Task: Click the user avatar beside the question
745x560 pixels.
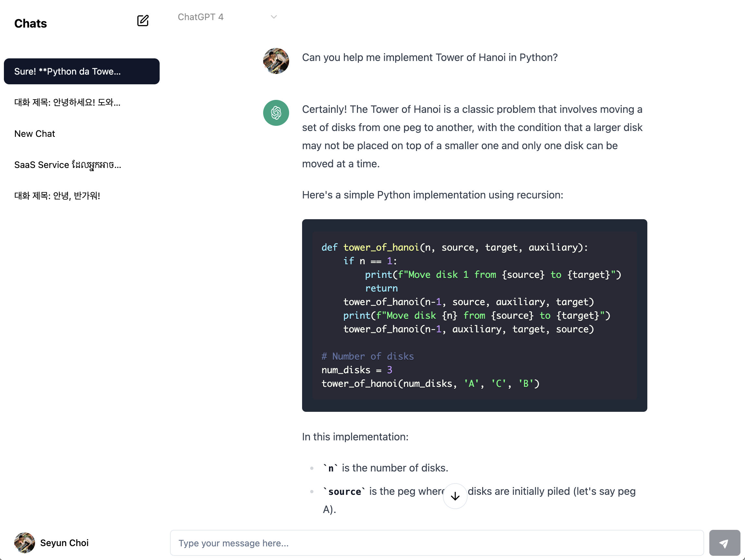Action: (x=276, y=61)
